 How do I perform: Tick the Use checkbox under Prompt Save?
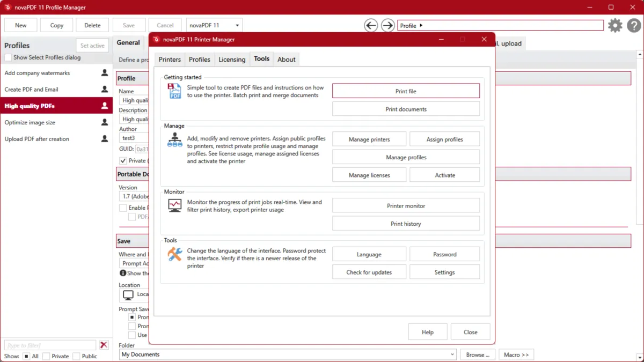132,335
